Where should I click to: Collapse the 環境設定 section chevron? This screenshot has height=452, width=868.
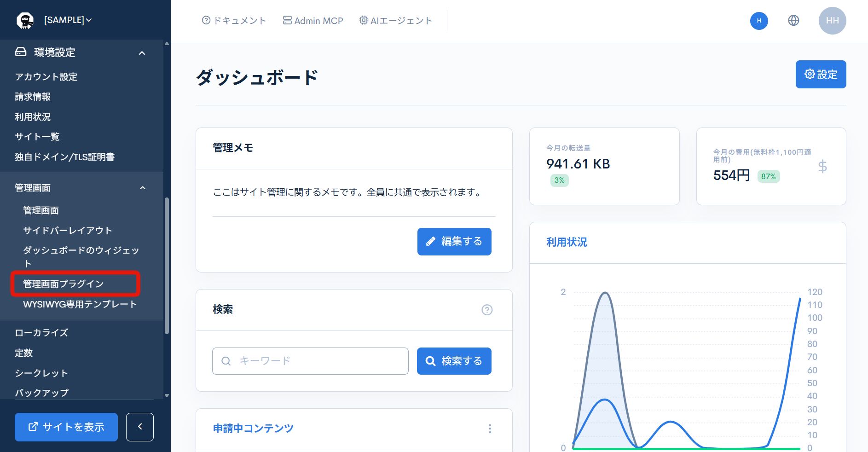point(142,53)
